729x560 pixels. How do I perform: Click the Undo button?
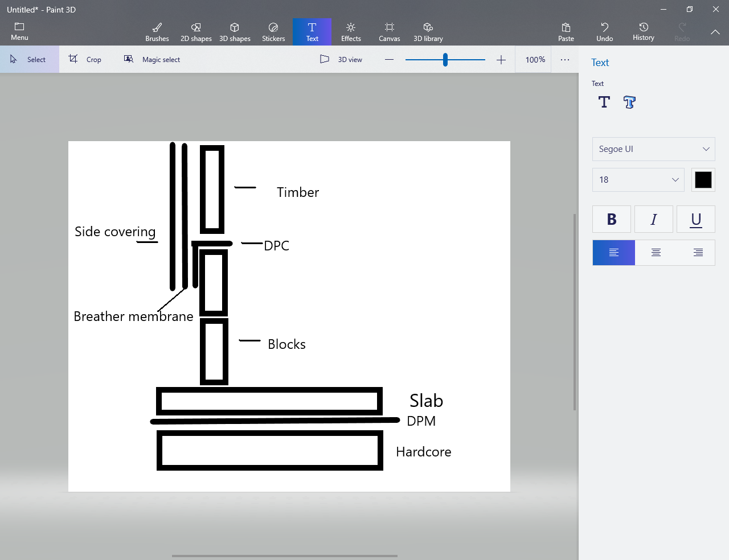(605, 32)
